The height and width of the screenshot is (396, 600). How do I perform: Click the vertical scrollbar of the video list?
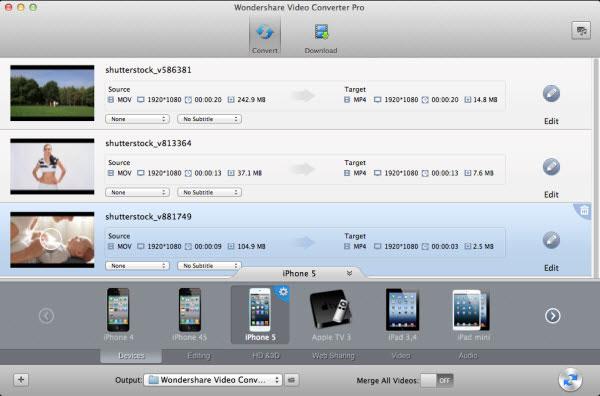[596, 168]
